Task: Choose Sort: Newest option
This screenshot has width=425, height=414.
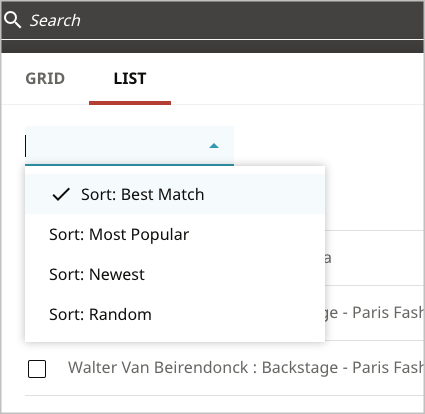Action: click(x=175, y=274)
